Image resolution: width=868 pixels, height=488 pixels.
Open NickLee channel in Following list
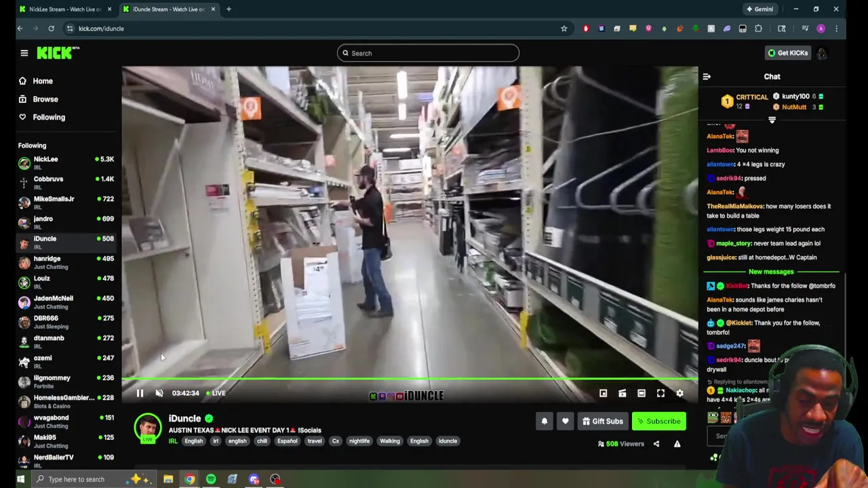pyautogui.click(x=66, y=163)
